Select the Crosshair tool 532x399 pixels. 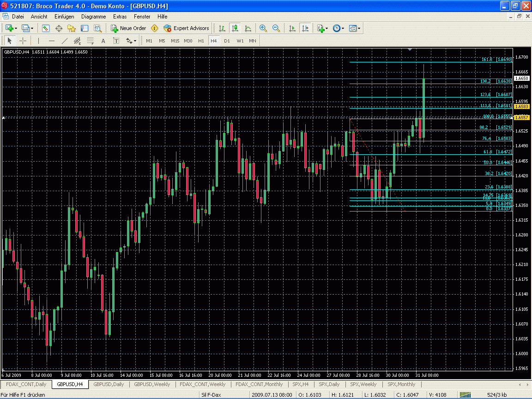23,41
